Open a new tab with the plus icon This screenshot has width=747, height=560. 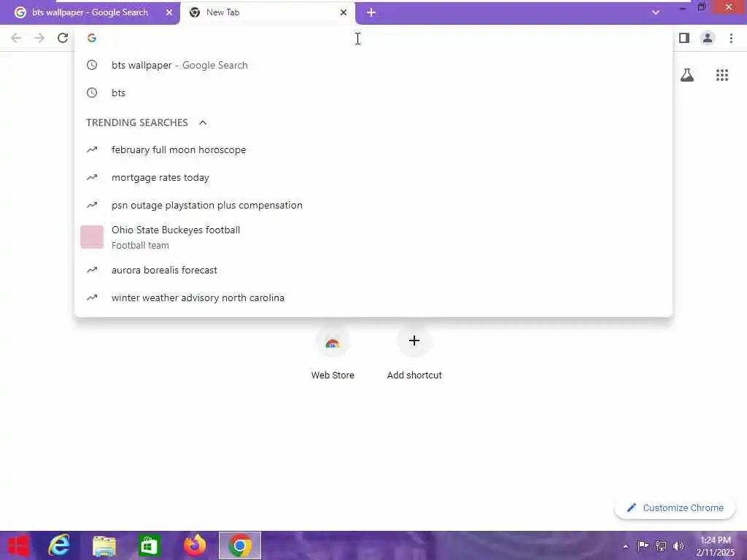pos(371,12)
